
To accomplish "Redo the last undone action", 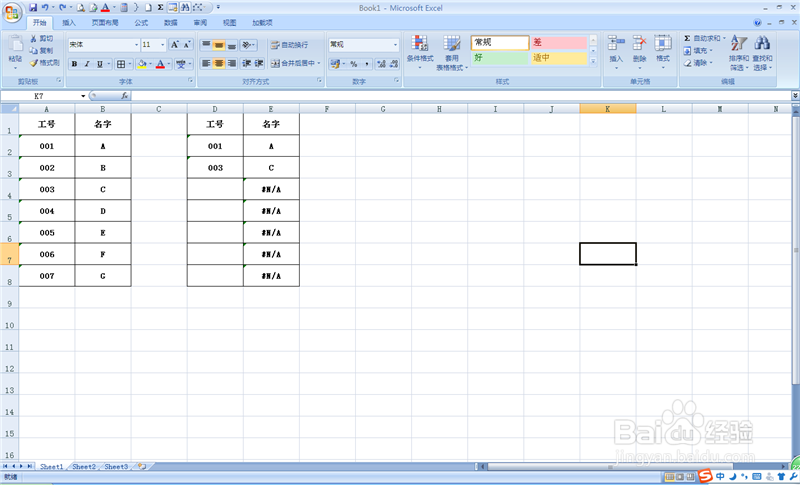I will pyautogui.click(x=62, y=8).
